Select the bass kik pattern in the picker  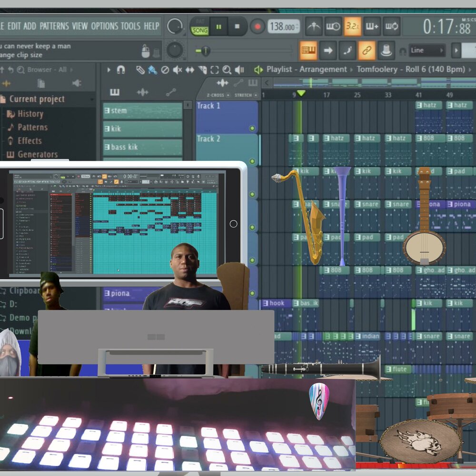[x=143, y=147]
